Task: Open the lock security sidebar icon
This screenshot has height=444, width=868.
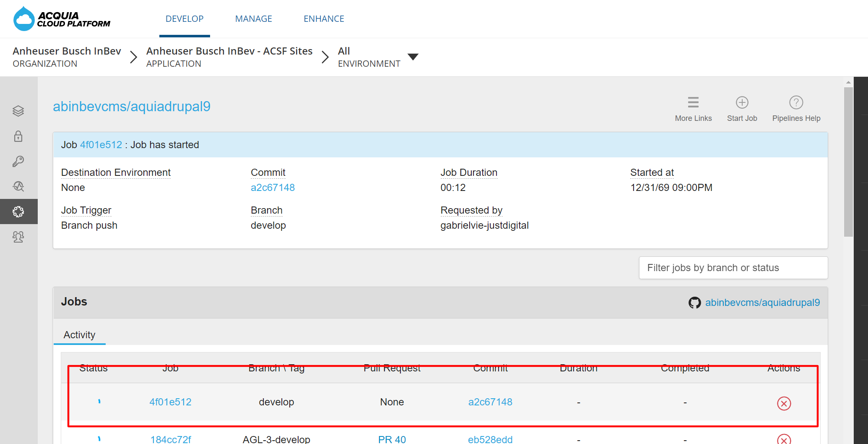Action: (x=18, y=136)
